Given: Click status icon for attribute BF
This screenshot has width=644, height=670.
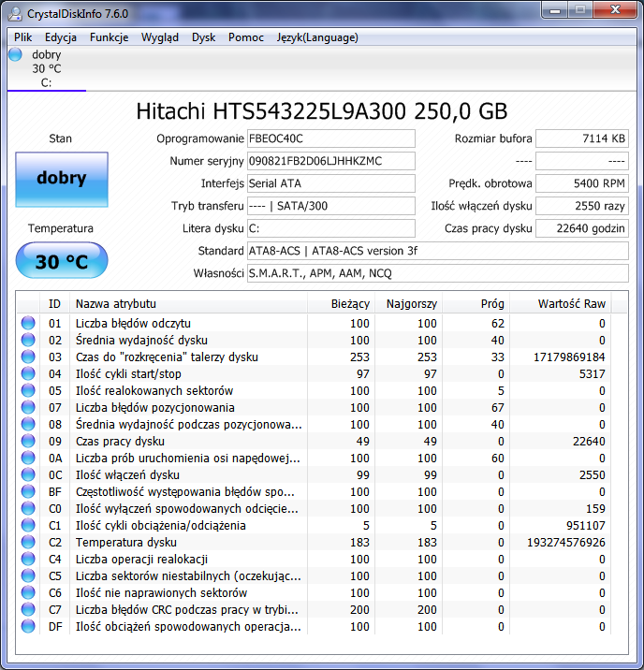Looking at the screenshot, I should pos(28,491).
